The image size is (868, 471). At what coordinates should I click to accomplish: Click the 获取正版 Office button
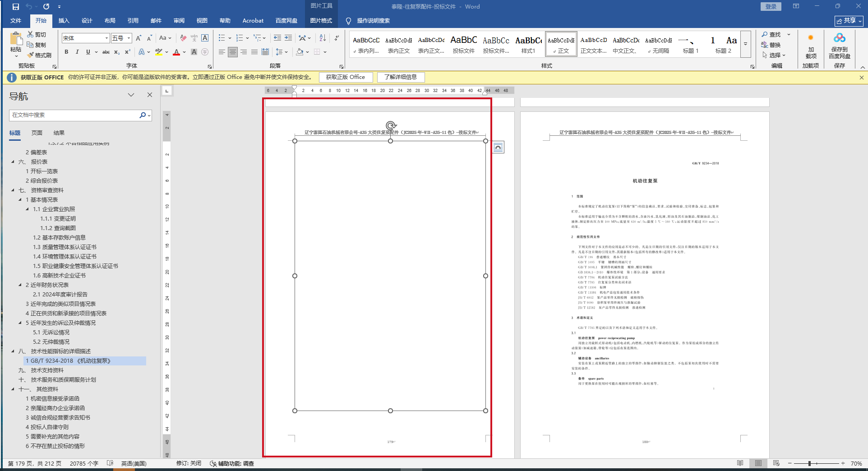tap(345, 77)
